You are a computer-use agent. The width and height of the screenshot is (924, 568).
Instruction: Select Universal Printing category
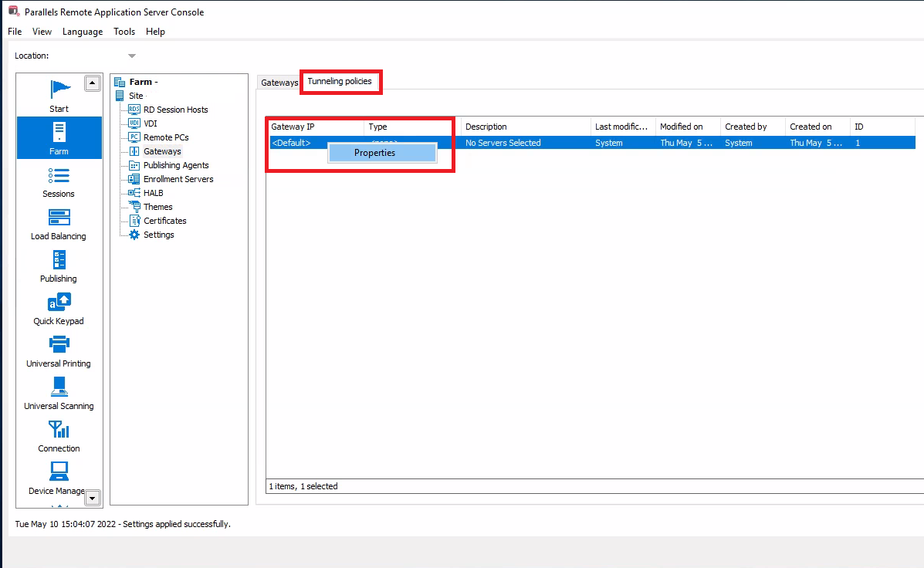pos(59,350)
